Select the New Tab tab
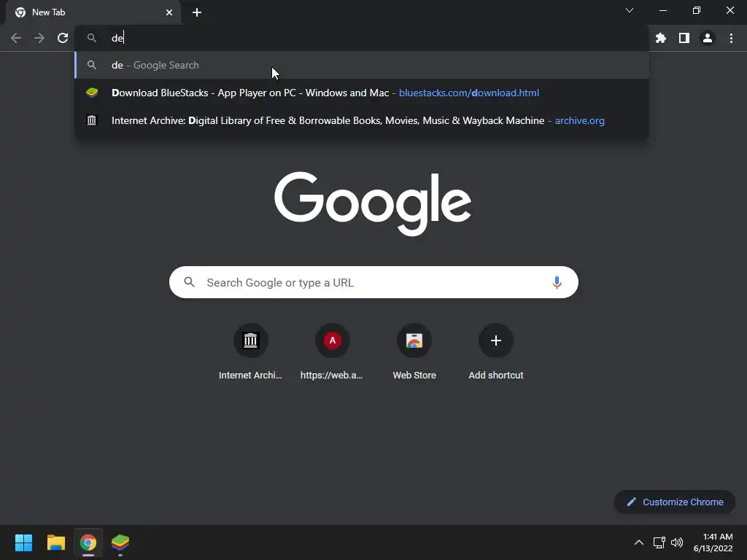The image size is (747, 560). [x=93, y=12]
